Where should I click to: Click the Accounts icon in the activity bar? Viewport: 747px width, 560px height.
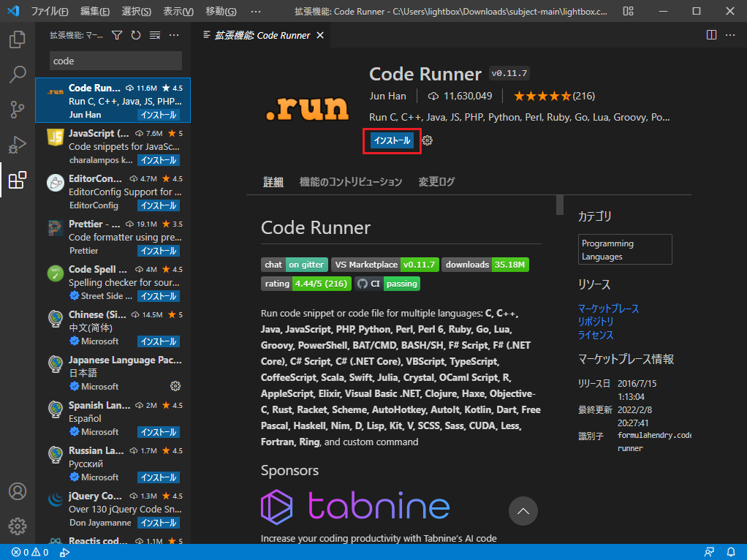[17, 491]
